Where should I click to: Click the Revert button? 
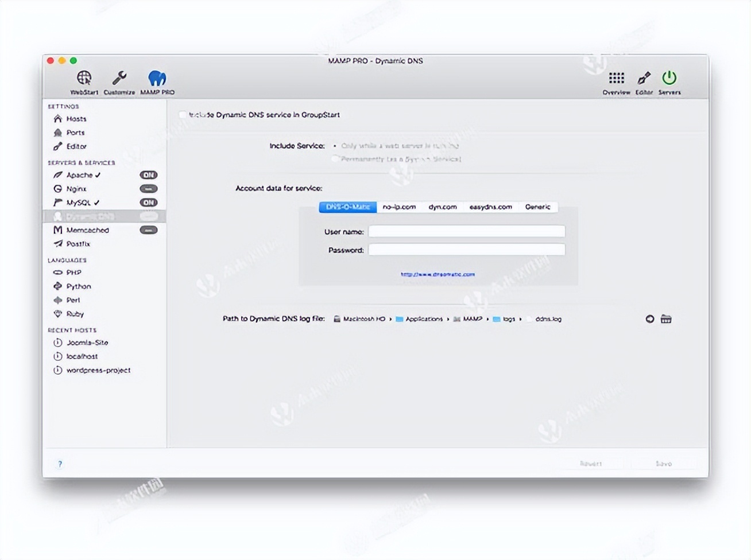click(591, 464)
